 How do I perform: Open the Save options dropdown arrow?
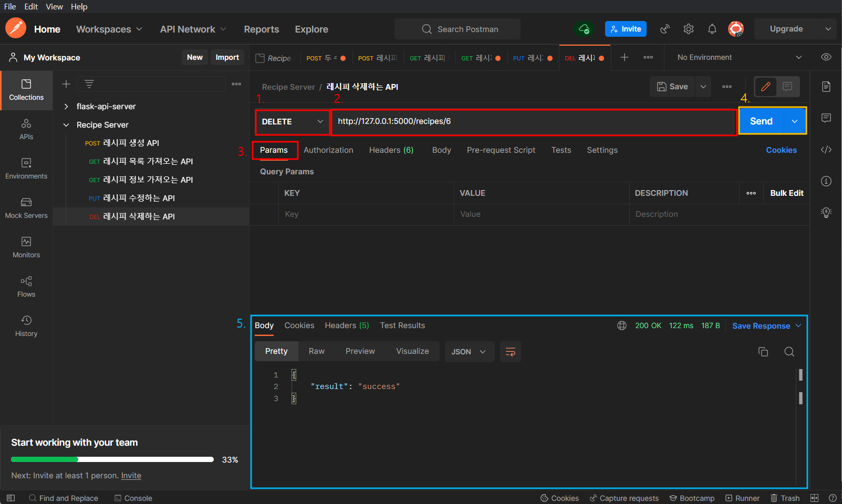tap(703, 87)
